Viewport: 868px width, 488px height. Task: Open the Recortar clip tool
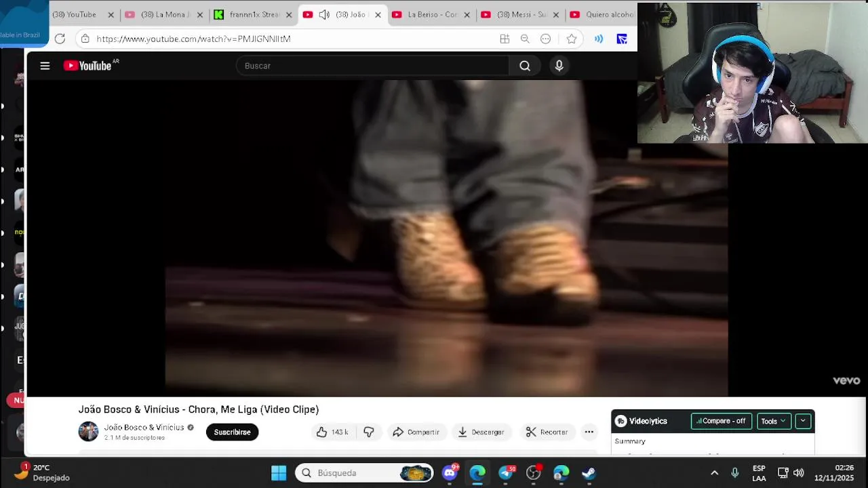tap(547, 432)
